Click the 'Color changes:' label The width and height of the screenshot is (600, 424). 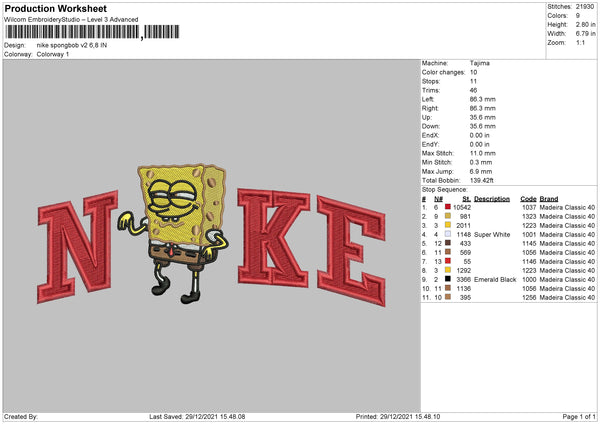443,72
